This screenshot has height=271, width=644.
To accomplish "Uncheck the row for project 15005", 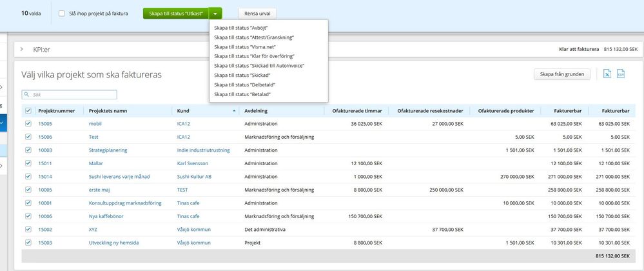I will [28, 123].
